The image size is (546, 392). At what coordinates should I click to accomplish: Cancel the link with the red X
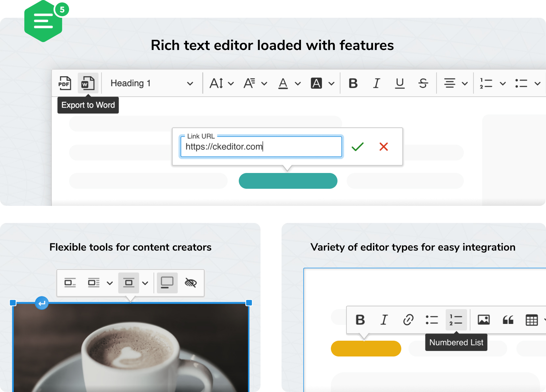click(x=384, y=147)
